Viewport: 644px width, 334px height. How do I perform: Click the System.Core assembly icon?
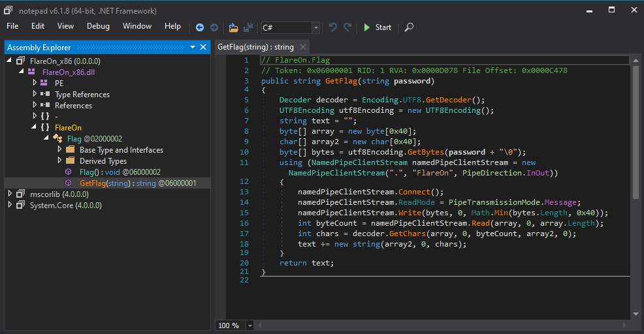(20, 205)
